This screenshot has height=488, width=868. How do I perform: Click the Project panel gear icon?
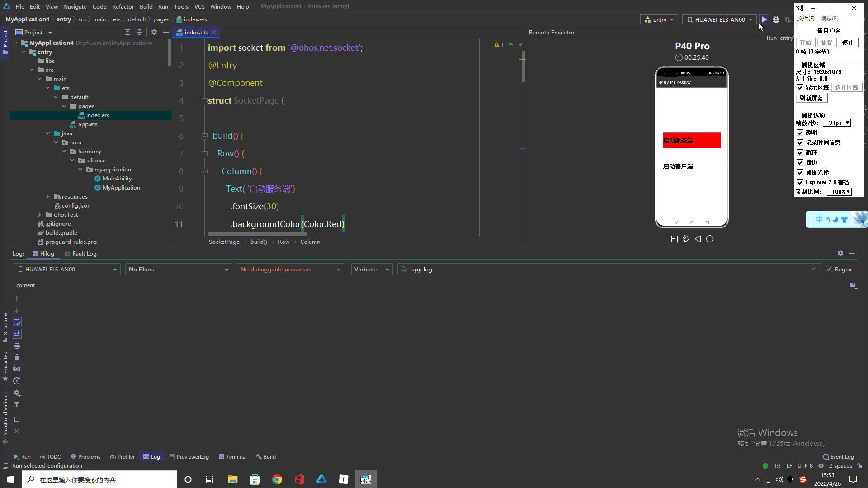tap(154, 32)
